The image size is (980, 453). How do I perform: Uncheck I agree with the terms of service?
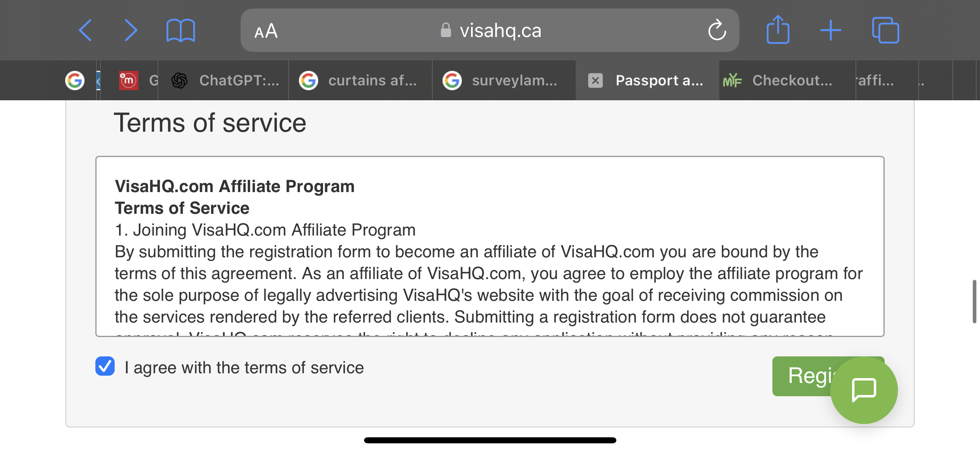(x=105, y=366)
